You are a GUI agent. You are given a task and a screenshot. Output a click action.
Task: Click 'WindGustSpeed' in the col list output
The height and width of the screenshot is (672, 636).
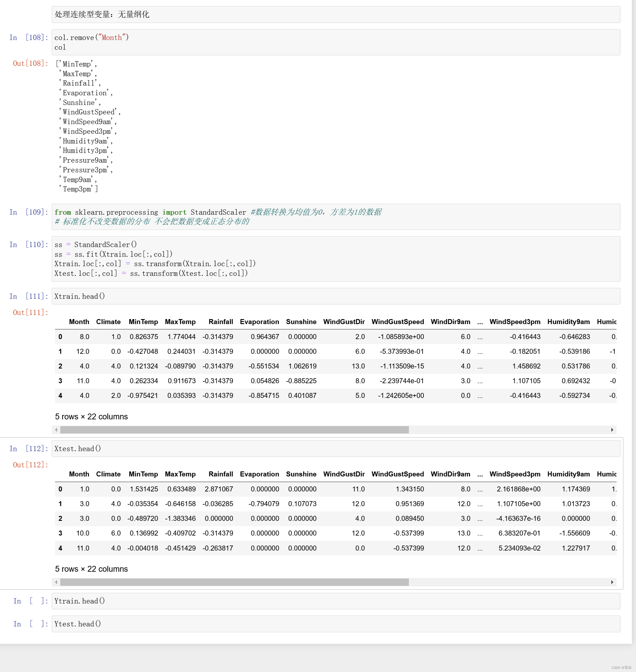pyautogui.click(x=89, y=112)
